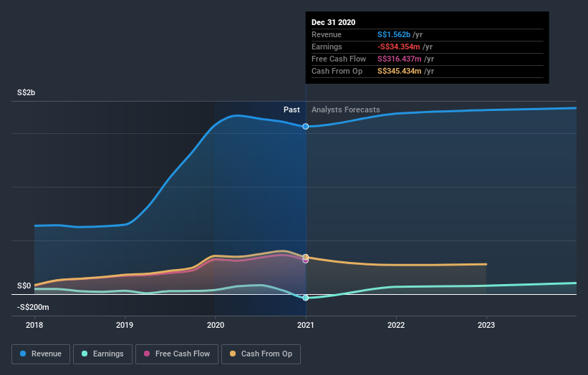588x375 pixels.
Task: Toggle the Earnings legend button
Action: pyautogui.click(x=102, y=354)
